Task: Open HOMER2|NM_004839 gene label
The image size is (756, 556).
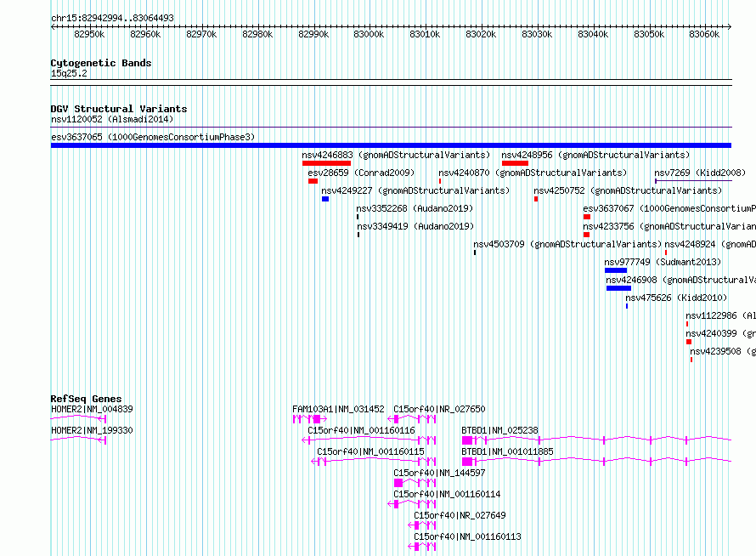Action: coord(92,409)
